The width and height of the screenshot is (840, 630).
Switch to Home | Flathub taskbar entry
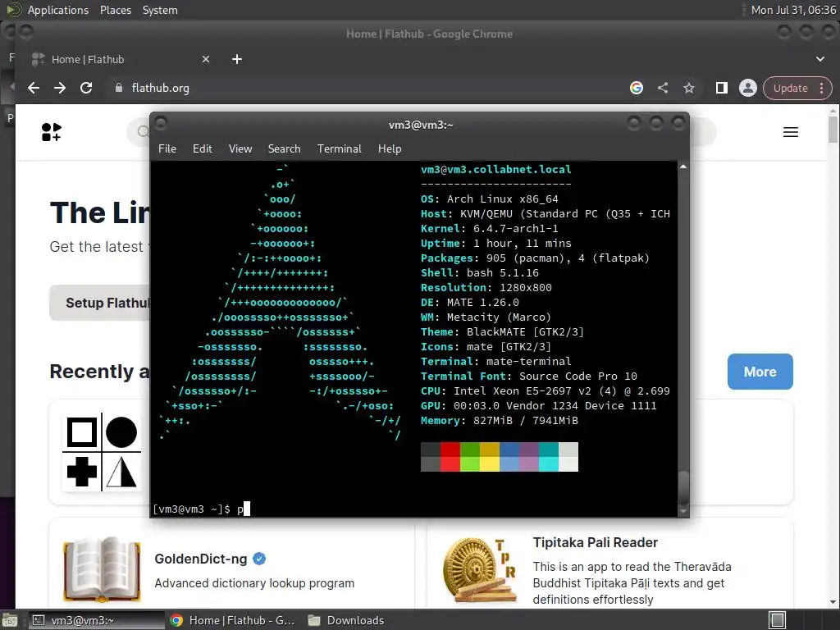tap(234, 620)
